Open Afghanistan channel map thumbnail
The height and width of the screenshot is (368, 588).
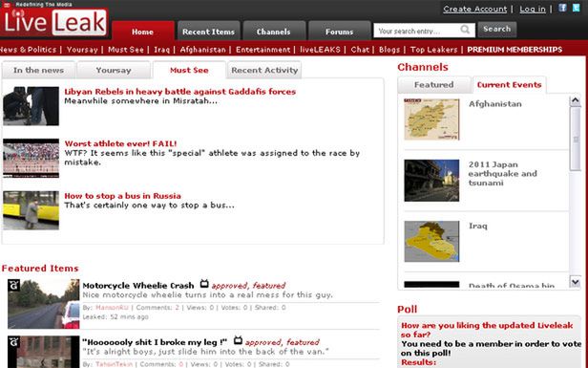point(431,119)
